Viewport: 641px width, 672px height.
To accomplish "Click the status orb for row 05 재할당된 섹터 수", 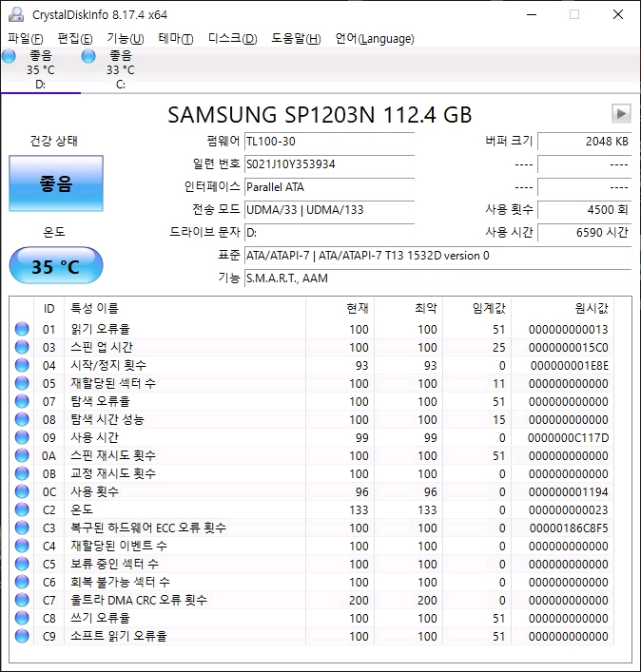I will 22,383.
